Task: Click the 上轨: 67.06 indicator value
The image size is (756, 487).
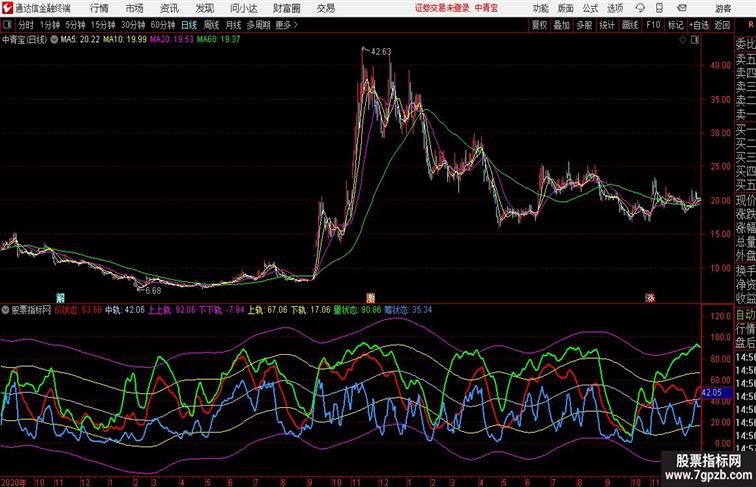Action: pyautogui.click(x=268, y=310)
